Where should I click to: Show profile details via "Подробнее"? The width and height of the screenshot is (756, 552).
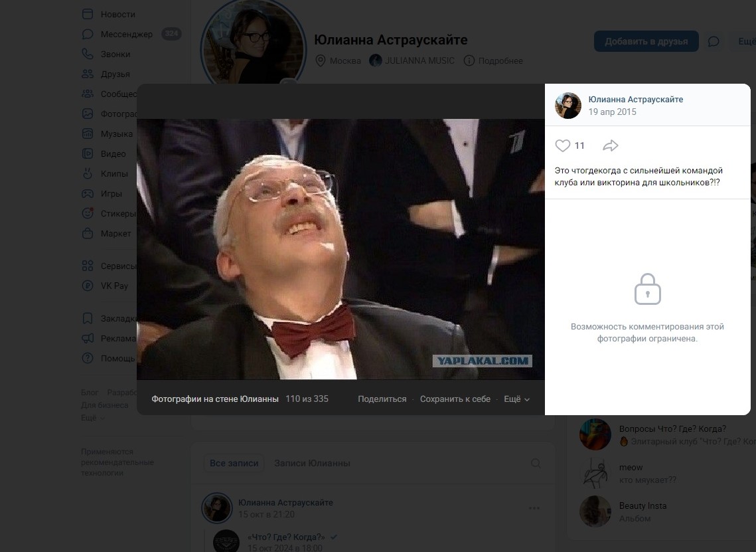click(493, 60)
